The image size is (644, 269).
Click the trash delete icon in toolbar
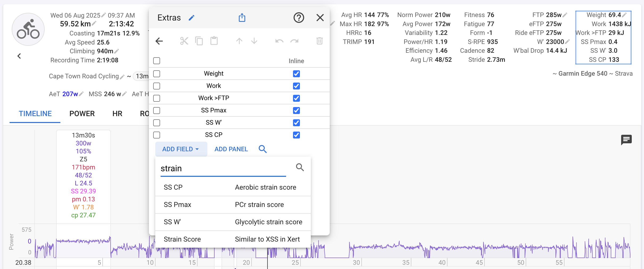pos(319,41)
